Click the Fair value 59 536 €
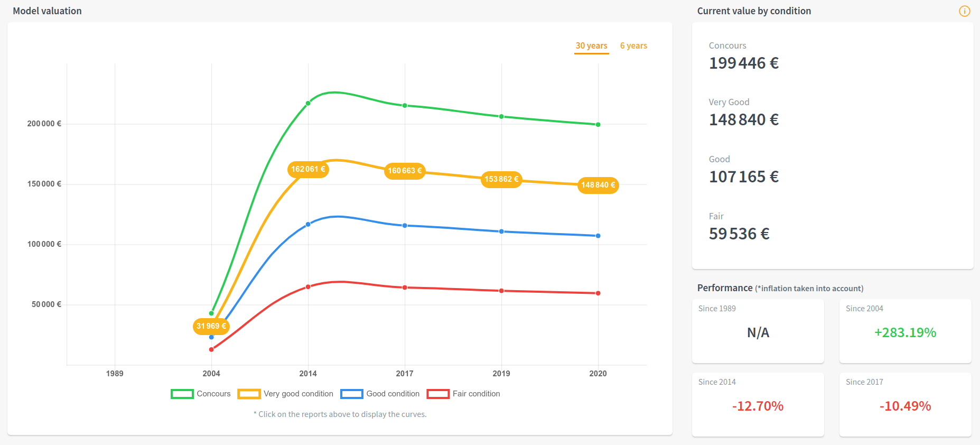The width and height of the screenshot is (980, 445). click(739, 234)
